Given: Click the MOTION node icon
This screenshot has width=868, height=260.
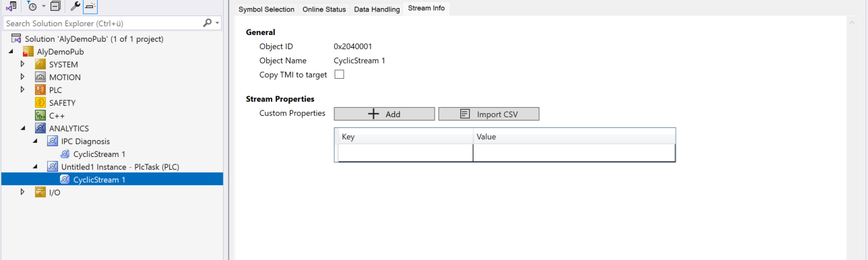Looking at the screenshot, I should coord(40,77).
